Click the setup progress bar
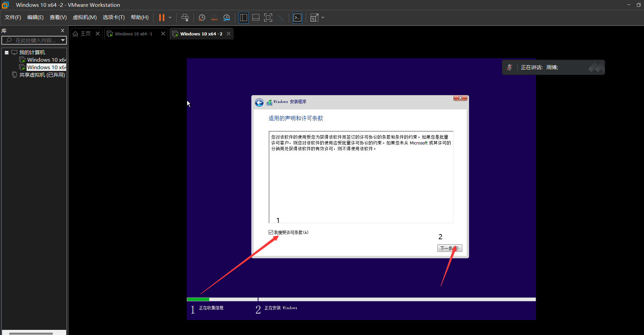The height and width of the screenshot is (335, 644). (361, 300)
